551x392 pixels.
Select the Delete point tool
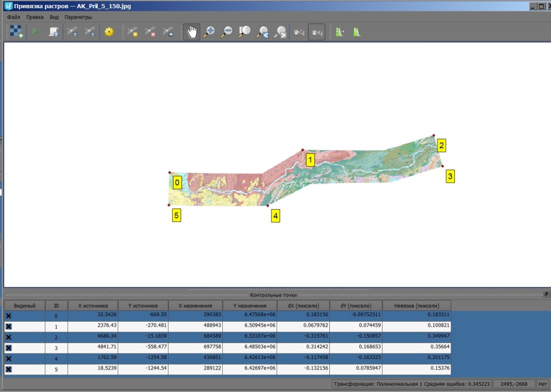[150, 32]
